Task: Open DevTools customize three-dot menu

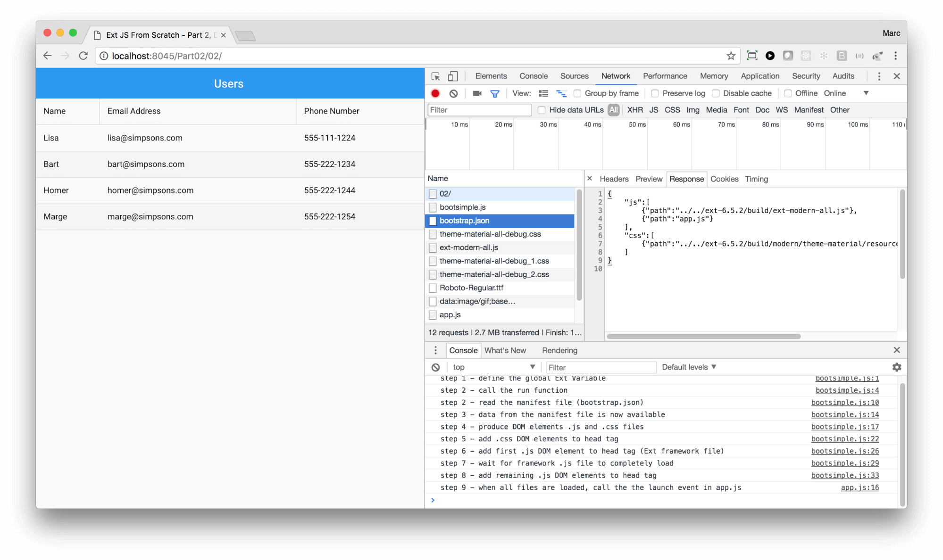Action: (879, 76)
